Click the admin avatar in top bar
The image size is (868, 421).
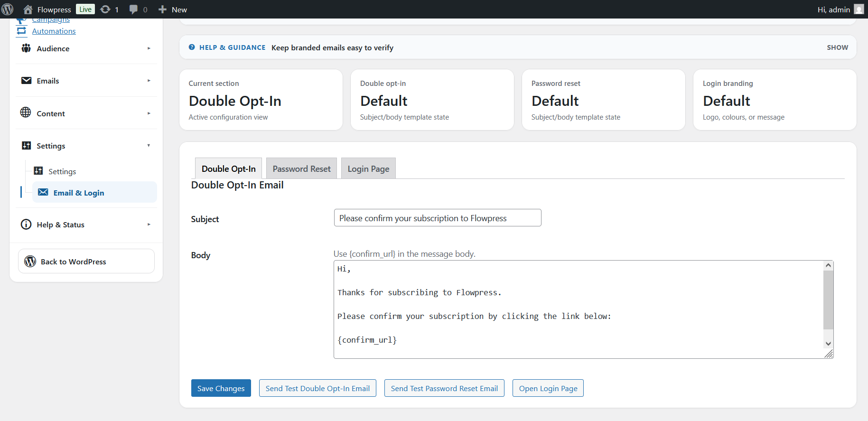coord(859,9)
